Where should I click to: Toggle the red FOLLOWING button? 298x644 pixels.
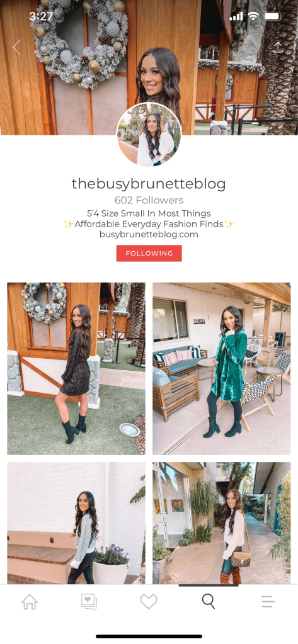coord(149,254)
